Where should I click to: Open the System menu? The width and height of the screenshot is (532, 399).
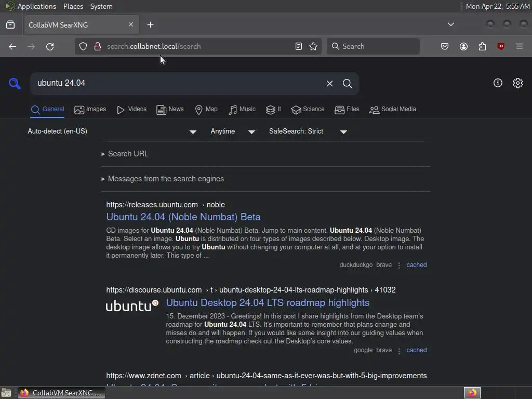click(101, 6)
